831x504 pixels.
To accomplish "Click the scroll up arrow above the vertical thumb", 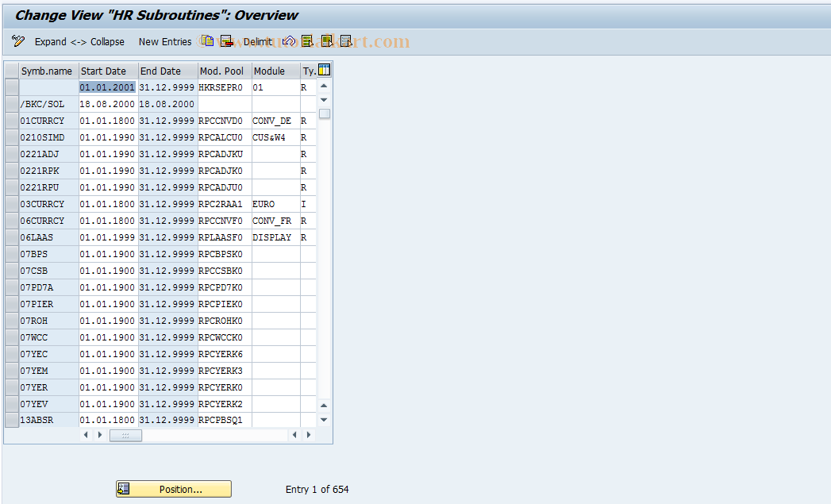I will [x=324, y=87].
